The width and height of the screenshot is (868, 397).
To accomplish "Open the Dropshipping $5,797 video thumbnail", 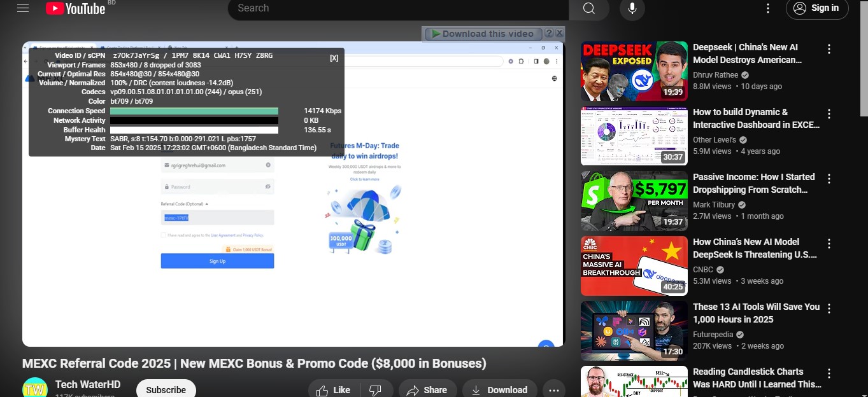I will click(634, 201).
